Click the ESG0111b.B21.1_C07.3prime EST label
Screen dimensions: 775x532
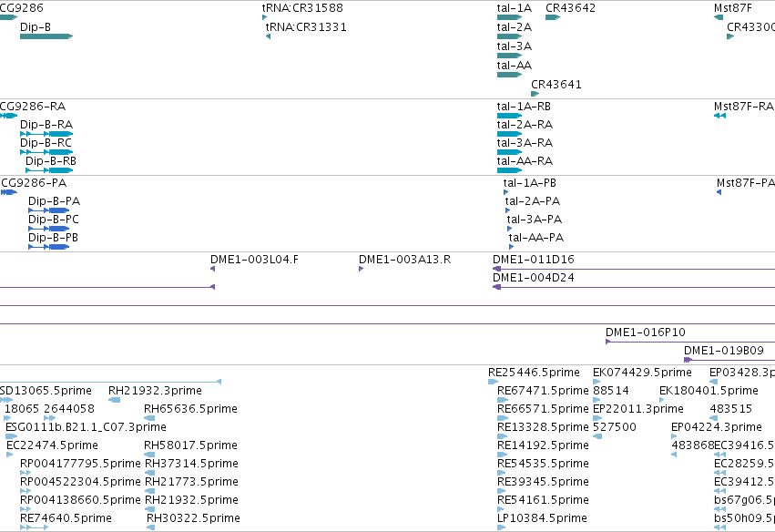86,427
